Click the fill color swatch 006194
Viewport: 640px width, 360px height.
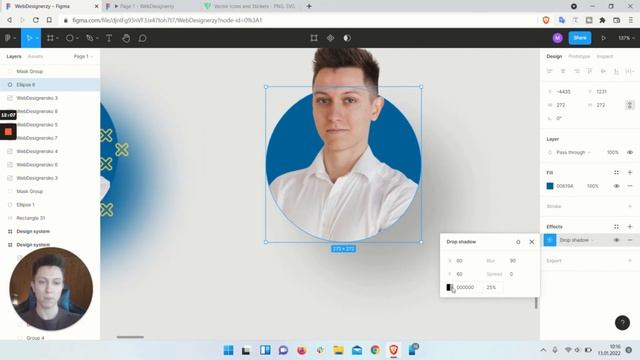tap(550, 186)
